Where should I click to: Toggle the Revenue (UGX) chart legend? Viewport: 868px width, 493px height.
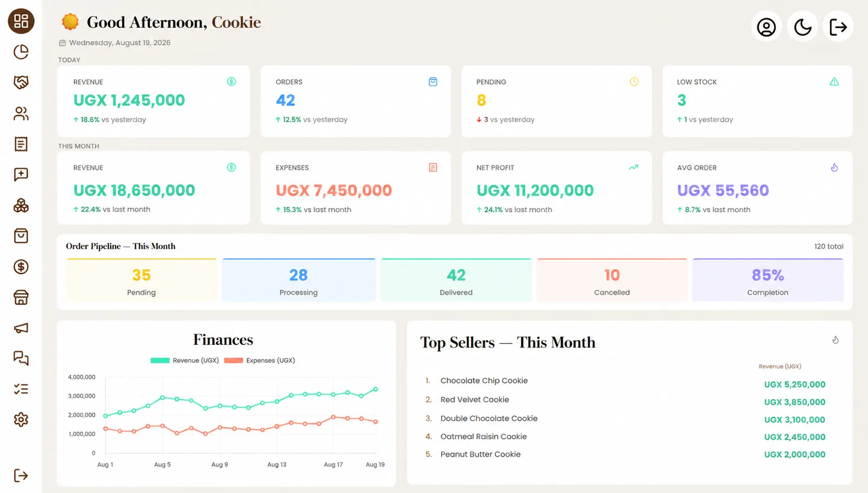tap(184, 361)
